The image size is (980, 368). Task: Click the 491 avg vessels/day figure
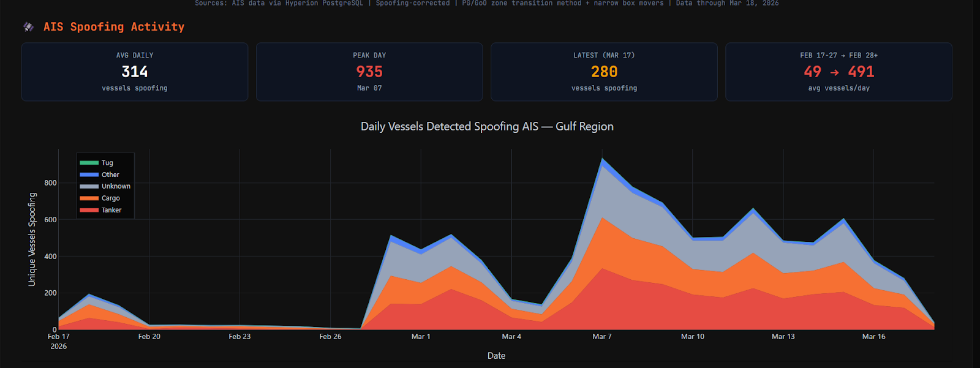(861, 72)
